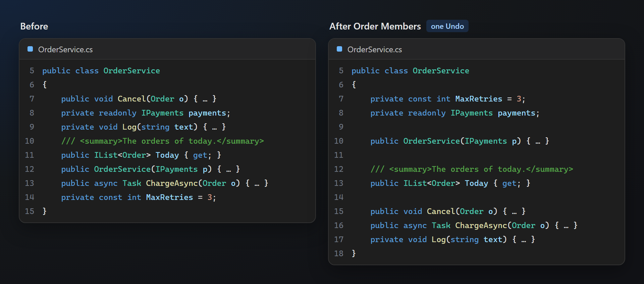This screenshot has width=644, height=284.
Task: Click 'public class OrderService' in the Before panel
Action: [x=101, y=71]
